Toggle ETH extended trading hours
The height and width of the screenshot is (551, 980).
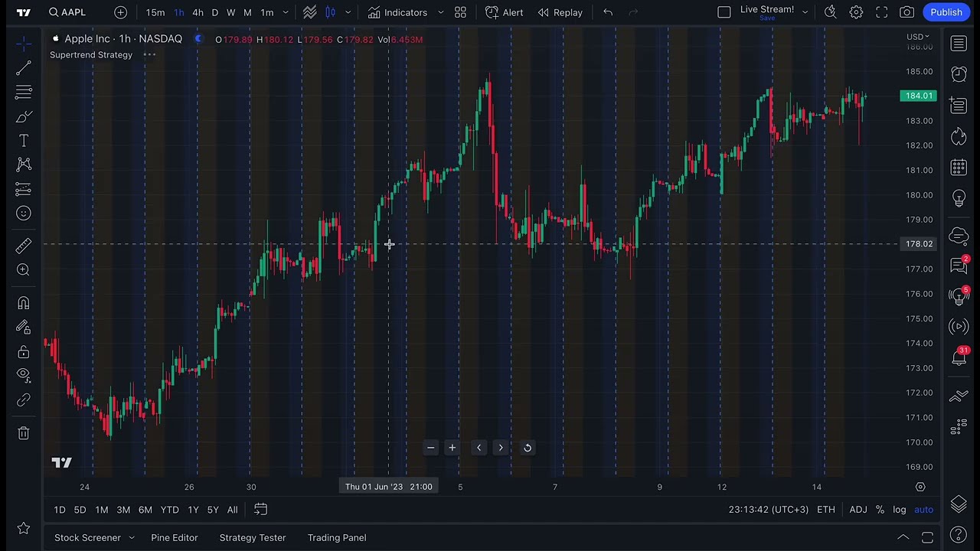(826, 510)
